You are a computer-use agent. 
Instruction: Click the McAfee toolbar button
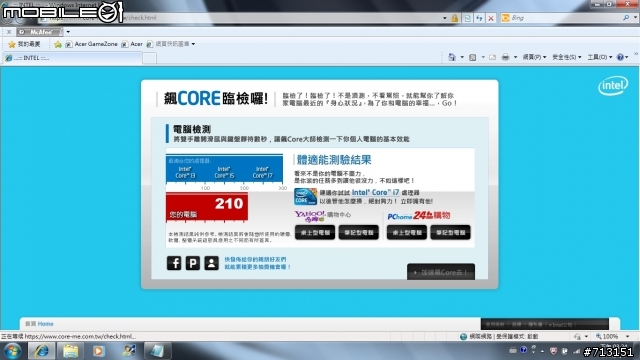pos(40,32)
